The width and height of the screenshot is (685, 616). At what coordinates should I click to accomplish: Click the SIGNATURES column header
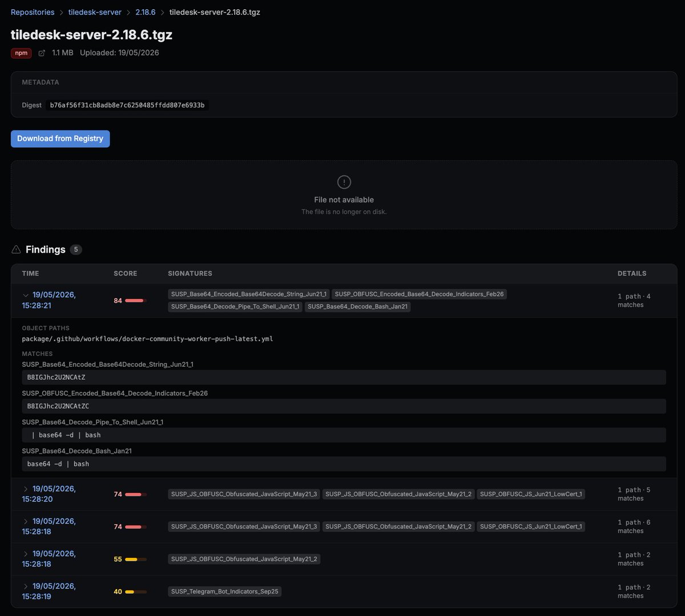tap(190, 274)
